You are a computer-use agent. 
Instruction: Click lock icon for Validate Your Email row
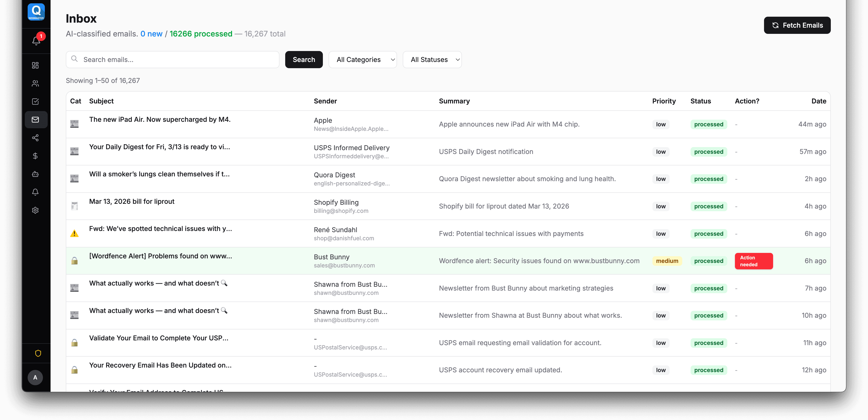tap(74, 343)
